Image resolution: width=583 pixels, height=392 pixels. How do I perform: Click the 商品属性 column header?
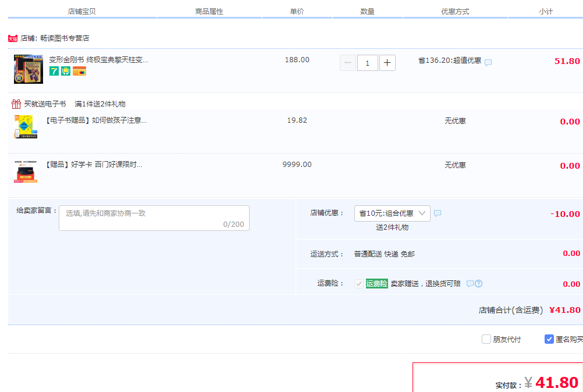[x=209, y=12]
